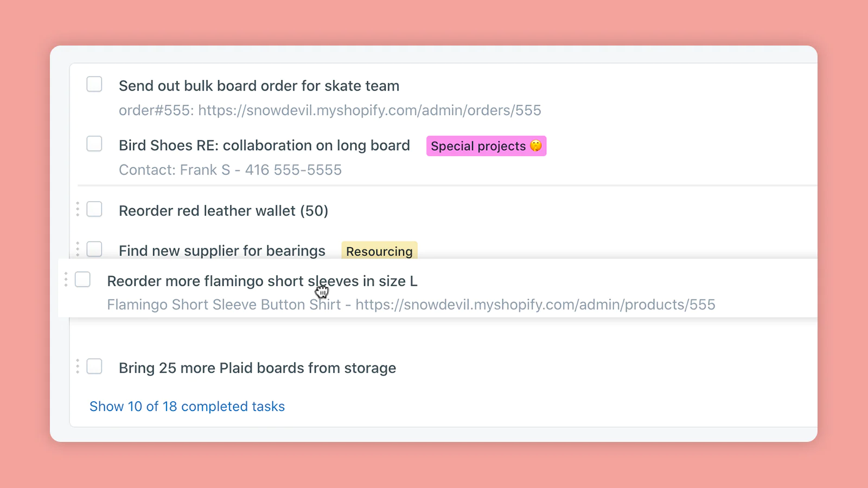Check the flamingo short sleeves task box
Screen dimensions: 868x488
pos(82,280)
